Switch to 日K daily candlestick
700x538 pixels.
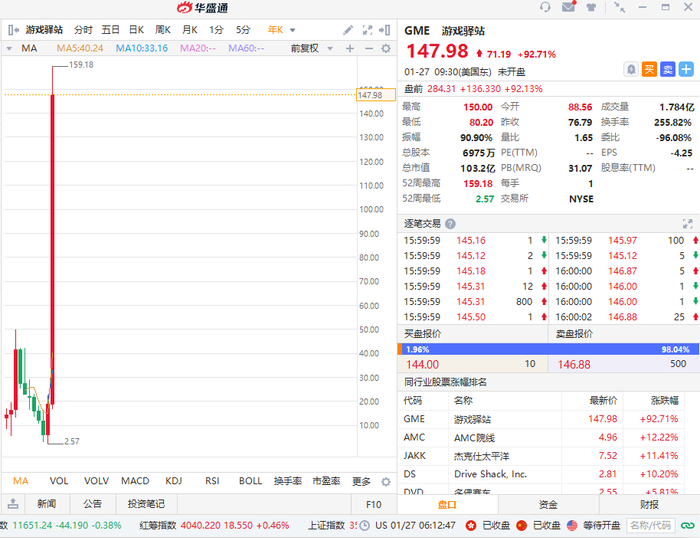click(136, 30)
